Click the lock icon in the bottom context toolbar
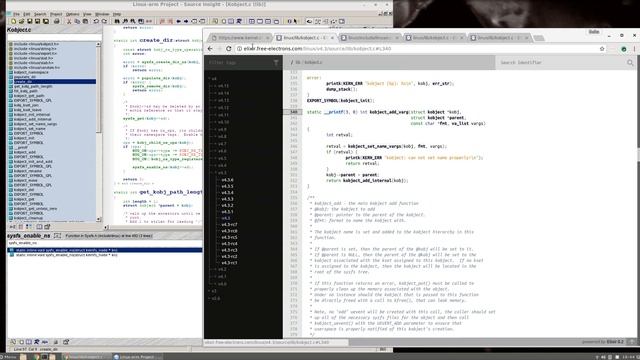This screenshot has height=360, width=640. click(56, 342)
